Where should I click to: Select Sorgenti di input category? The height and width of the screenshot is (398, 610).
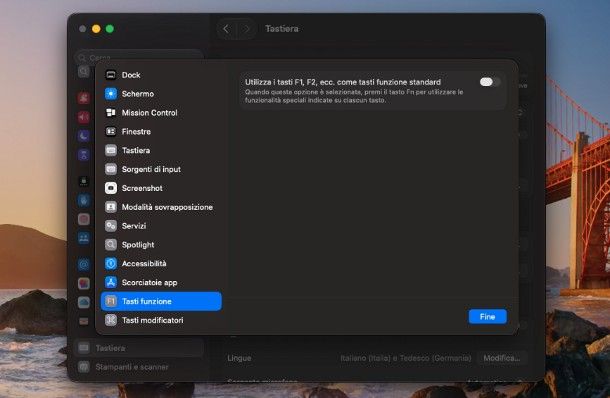(x=161, y=169)
